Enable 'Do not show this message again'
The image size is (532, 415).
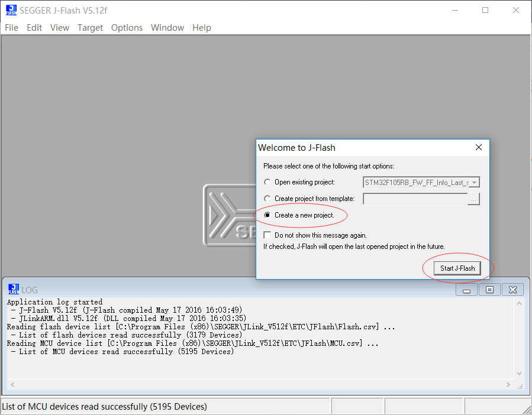click(267, 235)
